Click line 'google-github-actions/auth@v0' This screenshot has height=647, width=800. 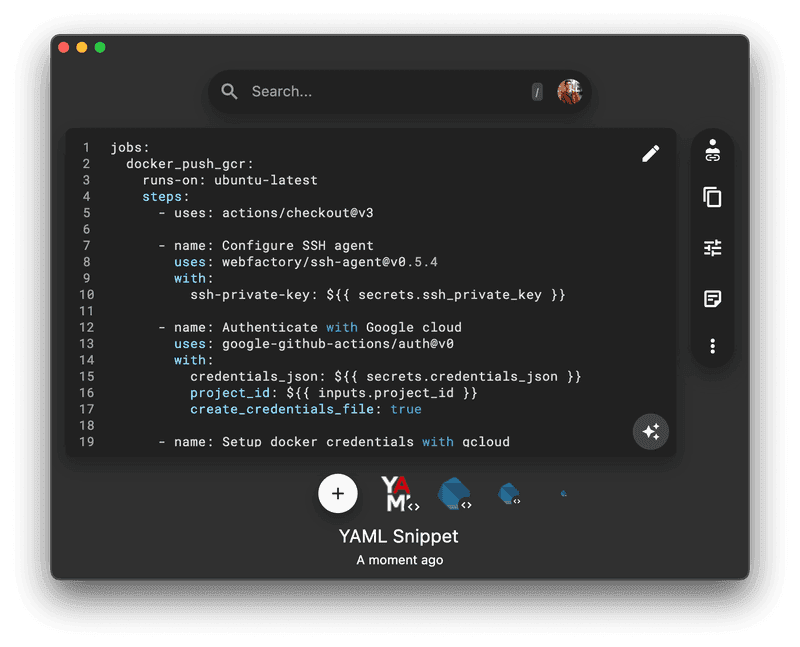[314, 343]
